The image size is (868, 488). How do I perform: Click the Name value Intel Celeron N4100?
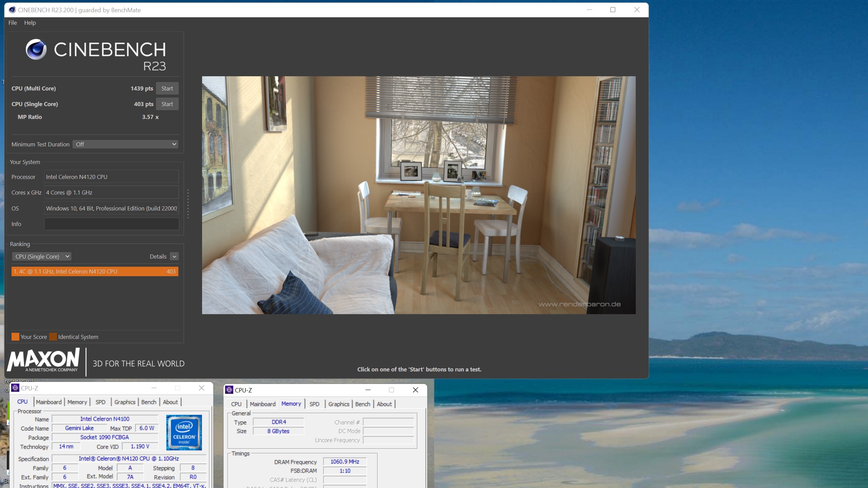coord(105,419)
